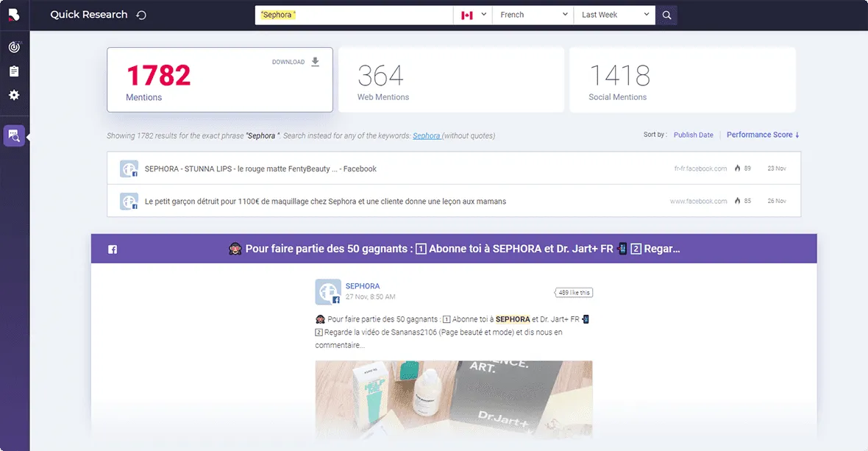868x451 pixels.
Task: Sort results by Performance Score
Action: coord(762,135)
